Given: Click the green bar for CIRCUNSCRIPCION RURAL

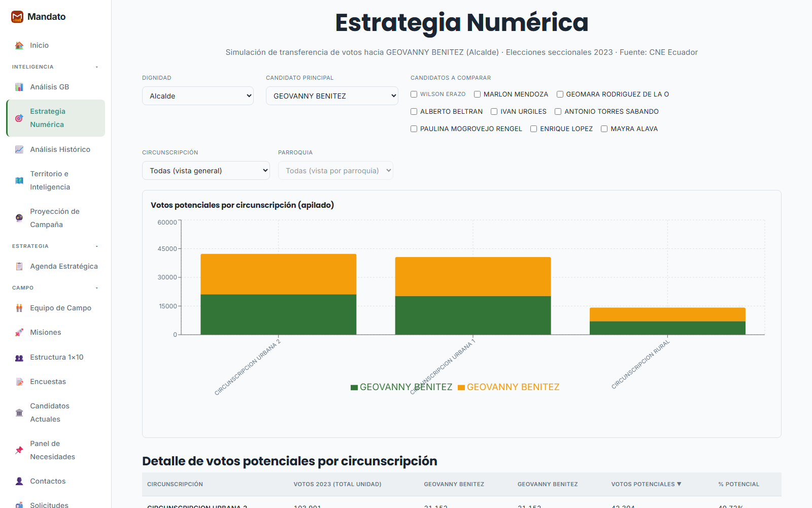Looking at the screenshot, I should pos(667,328).
